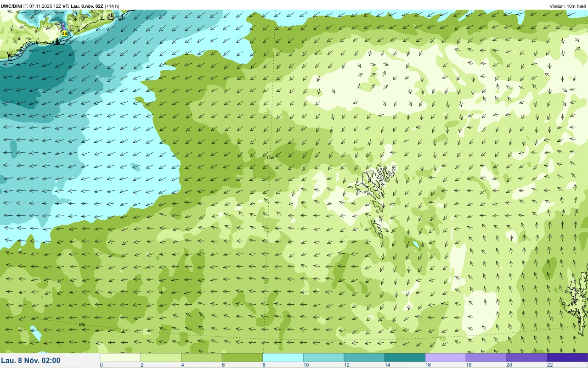588x368 pixels.
Task: Click the legend tick label '2'
Action: click(142, 365)
